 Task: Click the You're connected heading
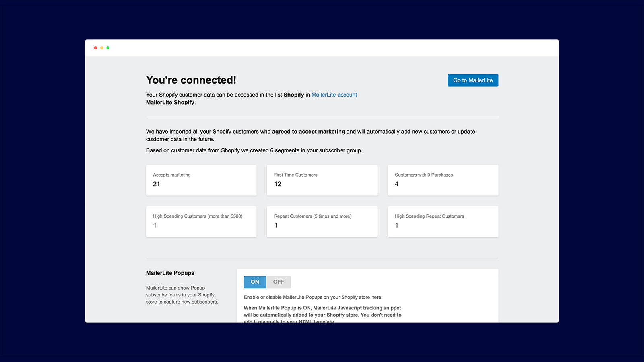click(x=191, y=80)
